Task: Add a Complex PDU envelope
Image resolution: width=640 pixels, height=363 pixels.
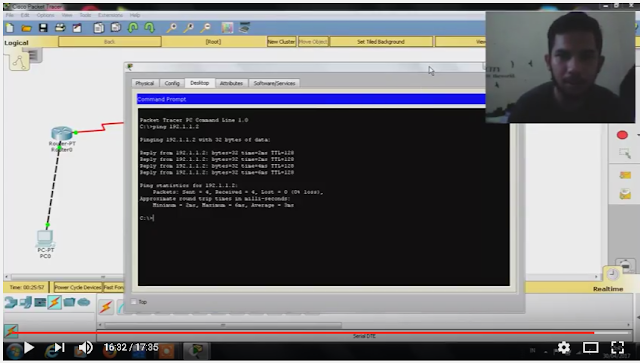Action: [x=625, y=194]
